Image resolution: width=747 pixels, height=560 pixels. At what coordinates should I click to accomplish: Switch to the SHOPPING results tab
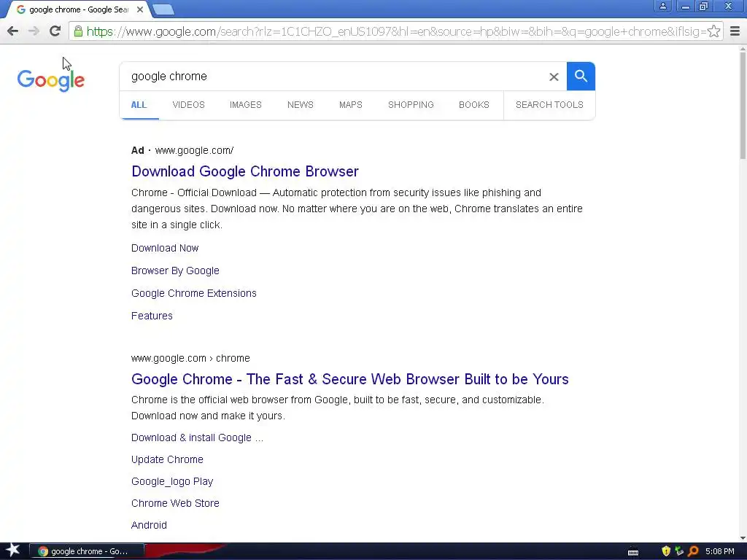tap(411, 105)
